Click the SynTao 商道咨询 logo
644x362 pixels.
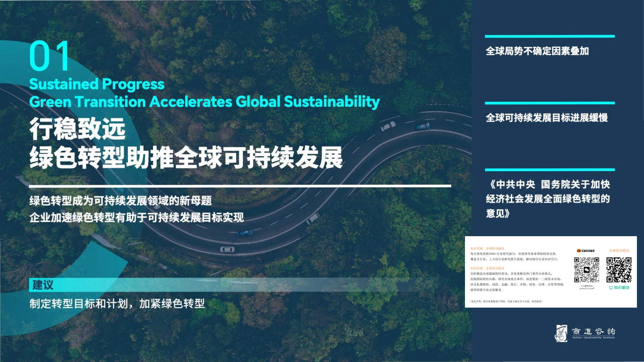[585, 333]
